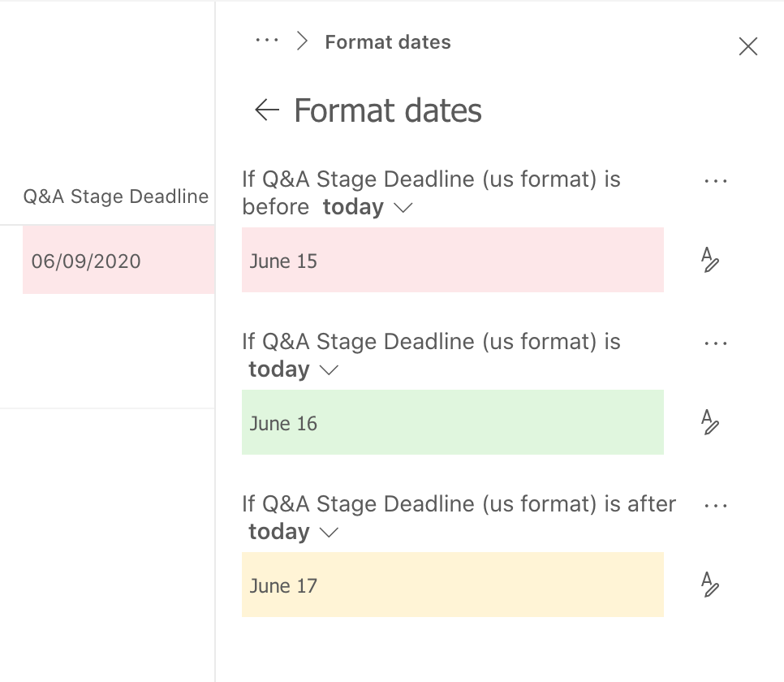Click the red June 15 preview swatch
Viewport: 784px width, 682px height.
[452, 260]
